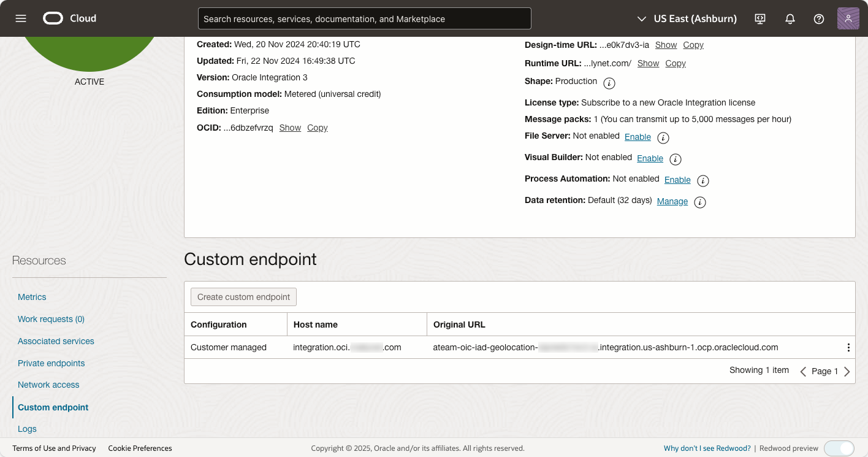The width and height of the screenshot is (868, 457).
Task: Copy the Runtime URL
Action: 676,63
